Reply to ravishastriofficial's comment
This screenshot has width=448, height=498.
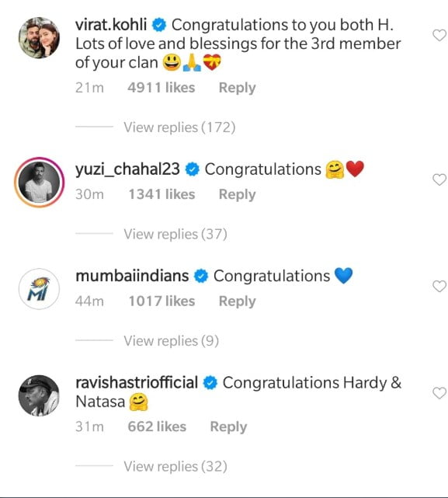coord(228,427)
